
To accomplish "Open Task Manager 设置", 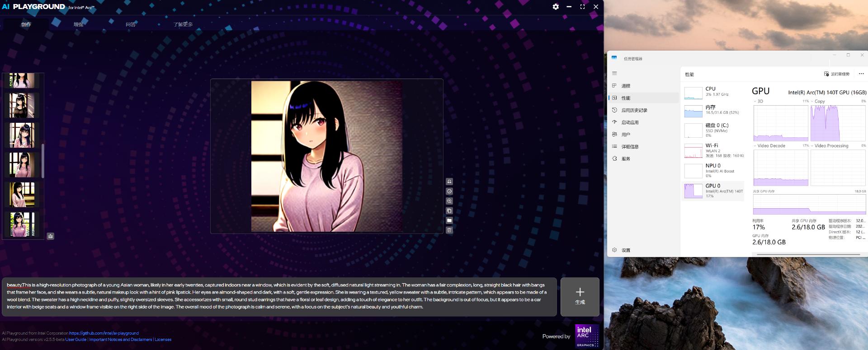I will [643, 250].
